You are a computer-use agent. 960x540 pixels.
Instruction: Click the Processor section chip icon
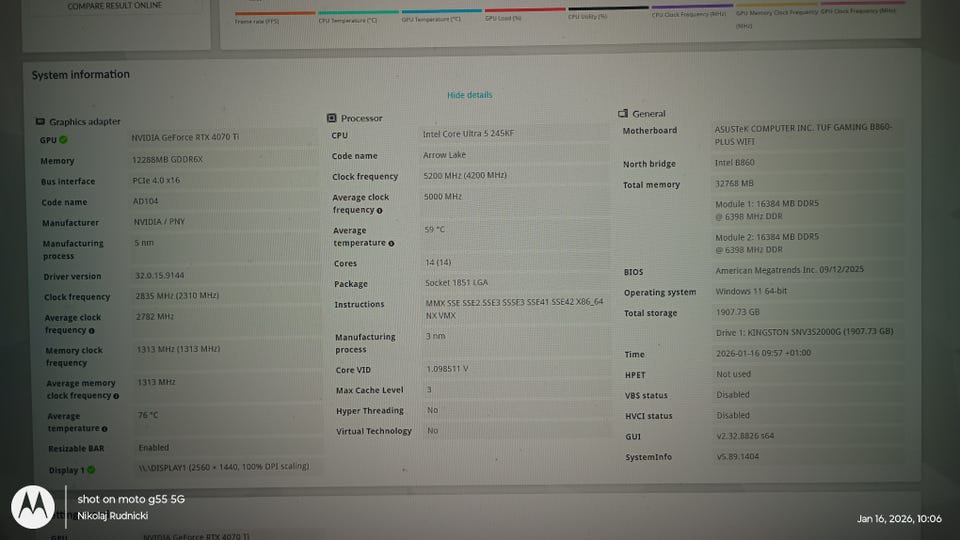point(332,118)
